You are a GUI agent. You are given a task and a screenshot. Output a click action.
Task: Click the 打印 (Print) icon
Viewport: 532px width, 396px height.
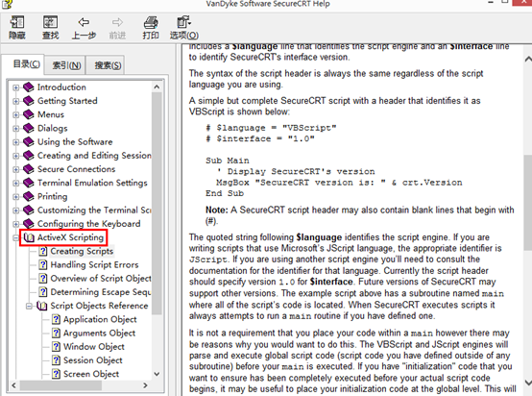pyautogui.click(x=151, y=22)
